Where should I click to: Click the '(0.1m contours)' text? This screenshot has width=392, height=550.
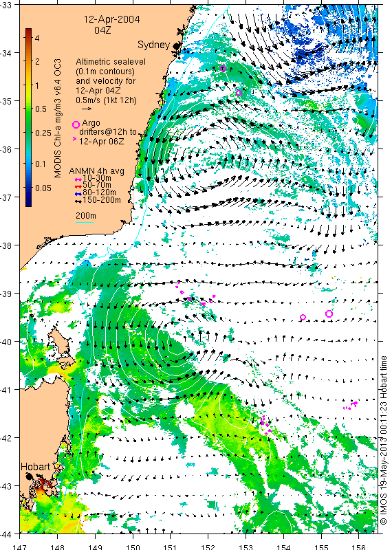[105, 71]
